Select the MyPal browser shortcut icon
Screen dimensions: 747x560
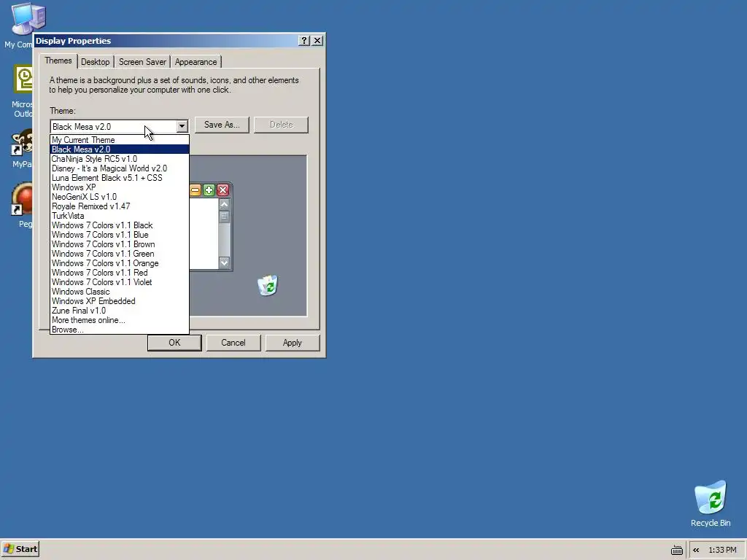[22, 144]
